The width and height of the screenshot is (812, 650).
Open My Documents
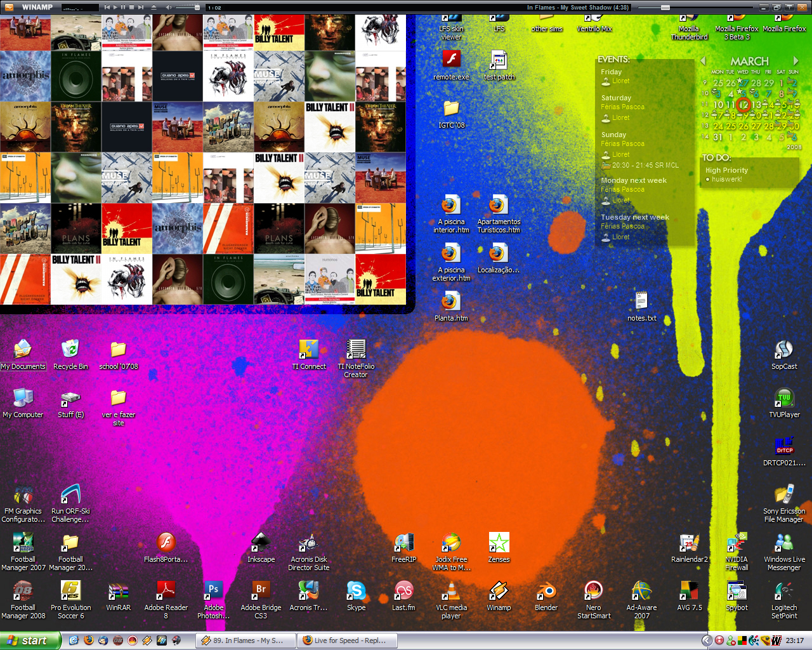(x=23, y=355)
